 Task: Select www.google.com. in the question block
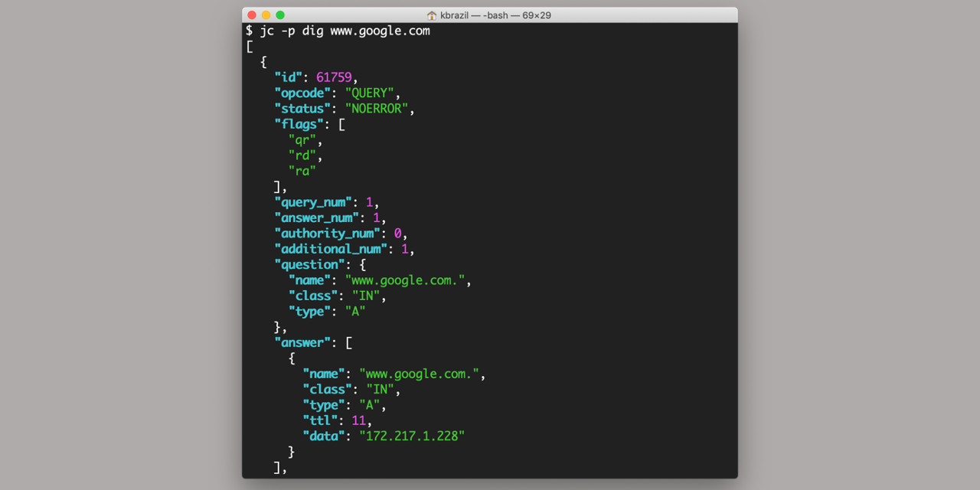click(x=404, y=279)
